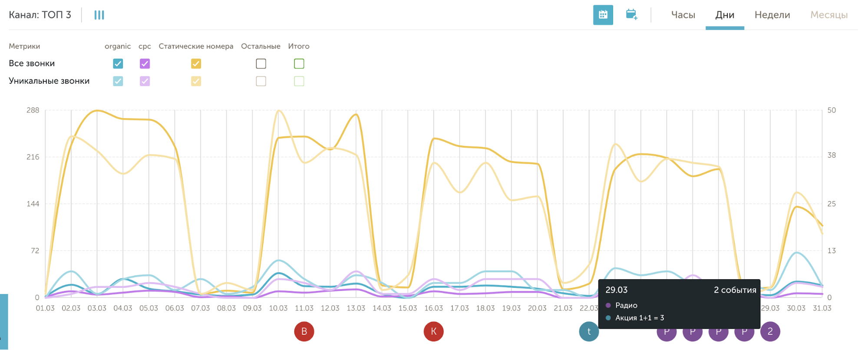Click the add calendar event icon

pyautogui.click(x=631, y=15)
